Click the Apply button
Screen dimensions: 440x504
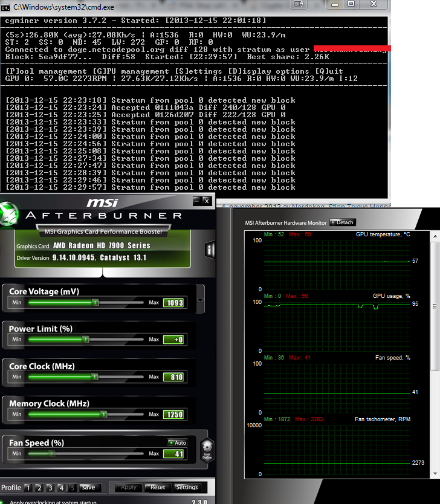[129, 487]
